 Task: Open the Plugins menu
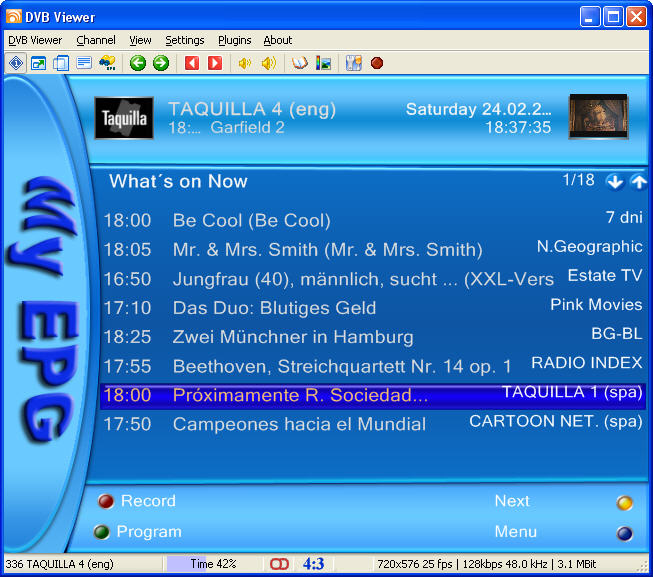click(235, 40)
